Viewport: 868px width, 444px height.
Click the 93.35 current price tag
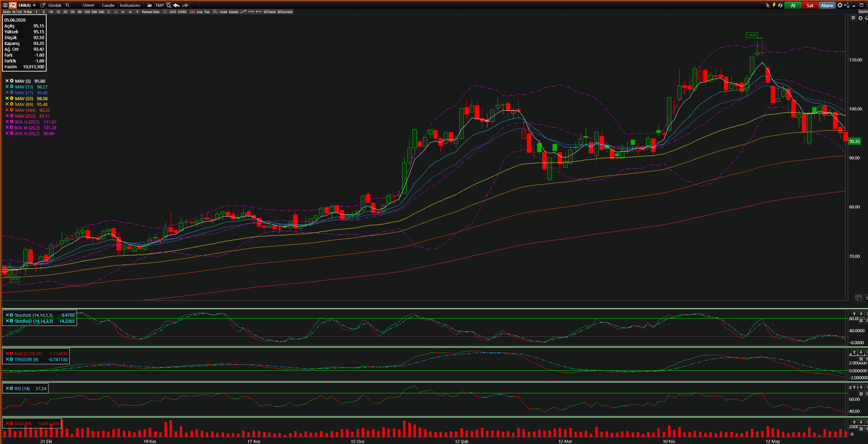click(x=854, y=141)
